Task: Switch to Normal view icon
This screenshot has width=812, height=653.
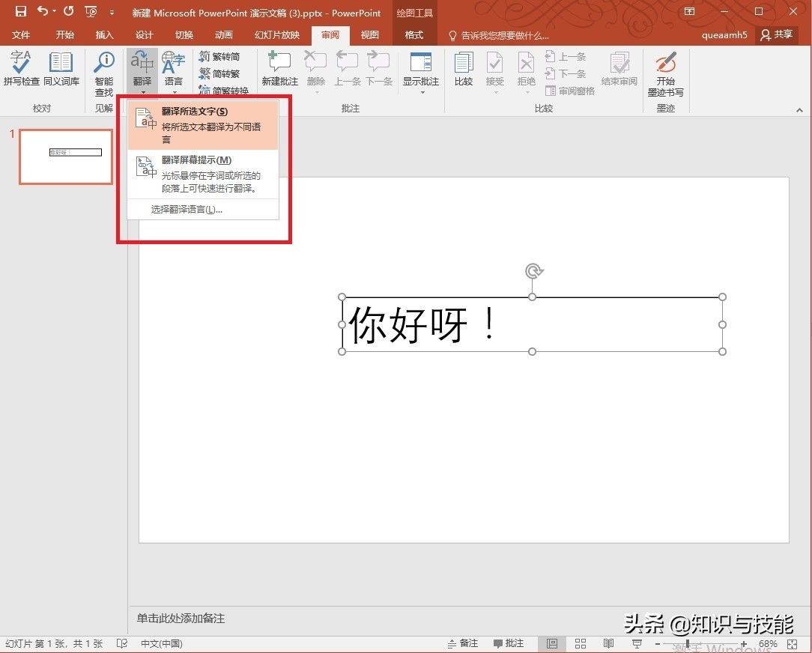Action: point(552,644)
